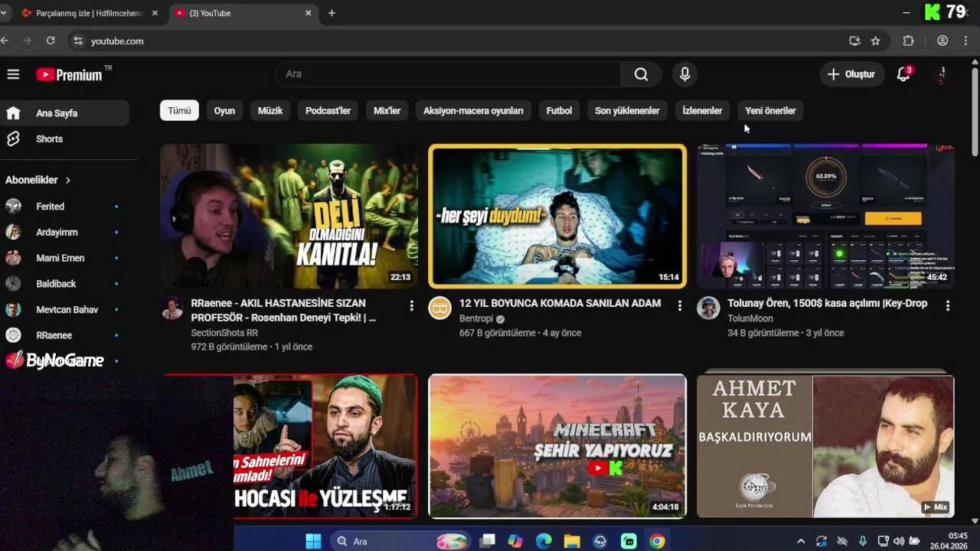
Task: Select the Tümü filter chip
Action: click(x=179, y=111)
